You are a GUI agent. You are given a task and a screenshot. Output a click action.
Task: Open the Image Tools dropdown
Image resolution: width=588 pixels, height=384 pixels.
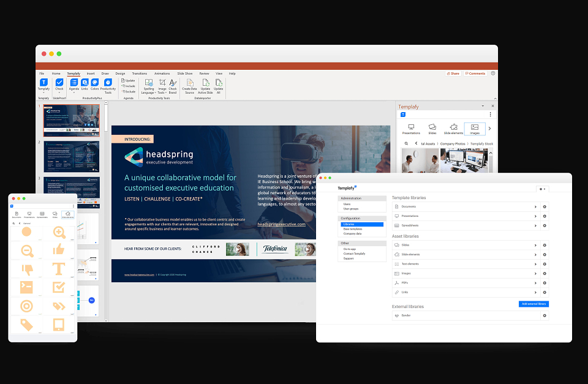coord(162,86)
